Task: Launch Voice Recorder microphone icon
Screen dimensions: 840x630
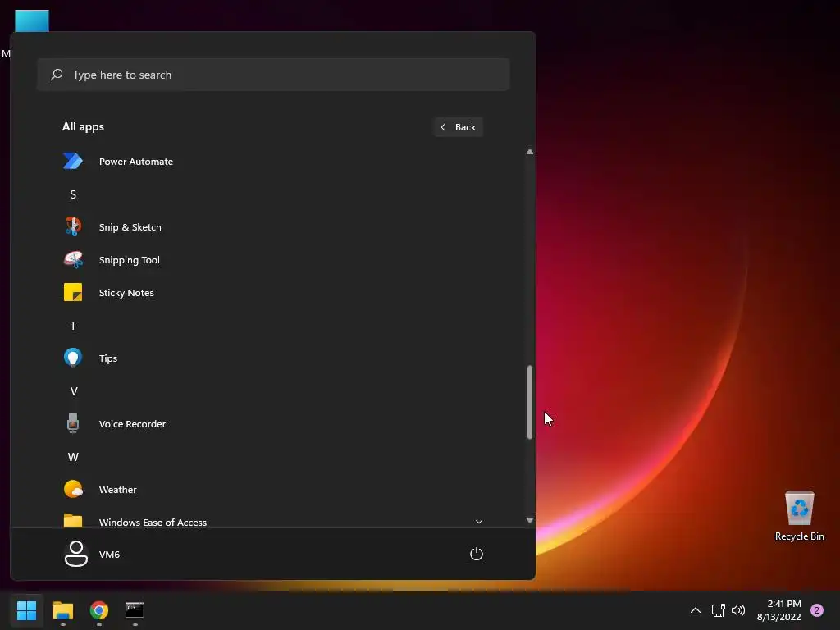Action: tap(73, 424)
